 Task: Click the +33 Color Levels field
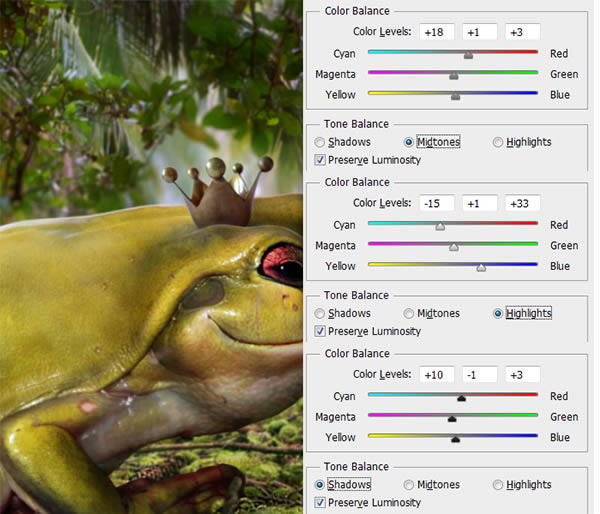pos(523,203)
